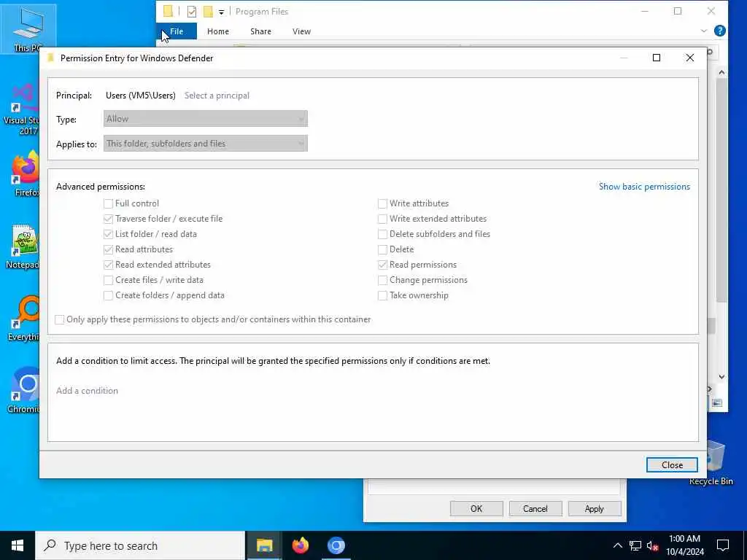Open the Notepad++ desktop shortcut

pyautogui.click(x=22, y=246)
